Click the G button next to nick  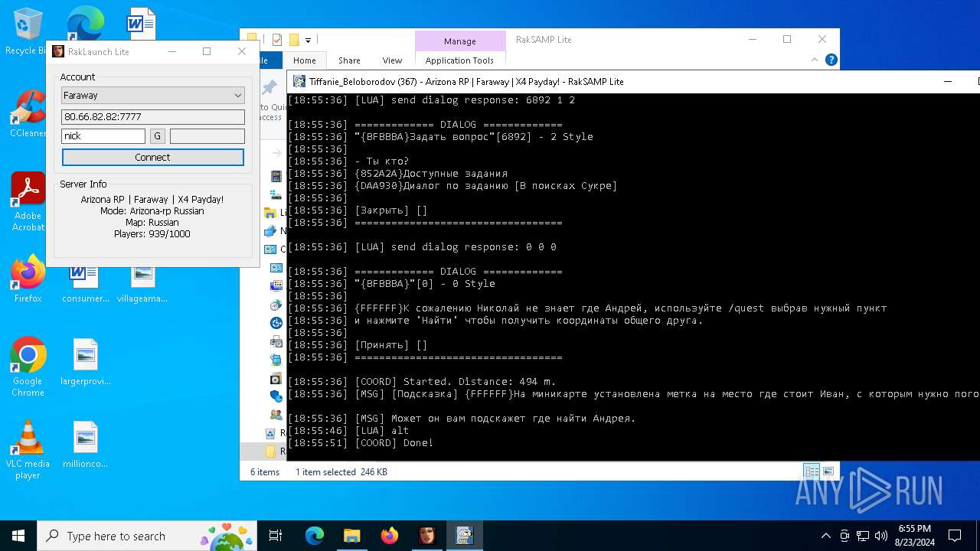[x=158, y=136]
